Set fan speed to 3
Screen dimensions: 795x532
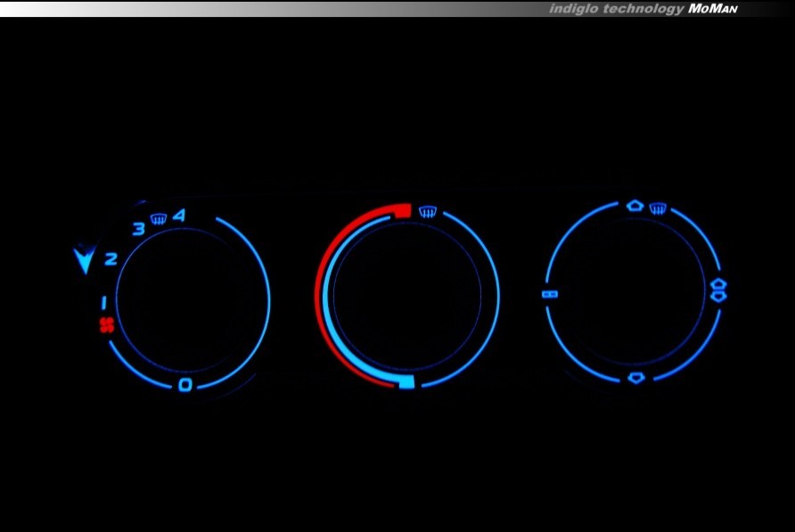[x=138, y=229]
